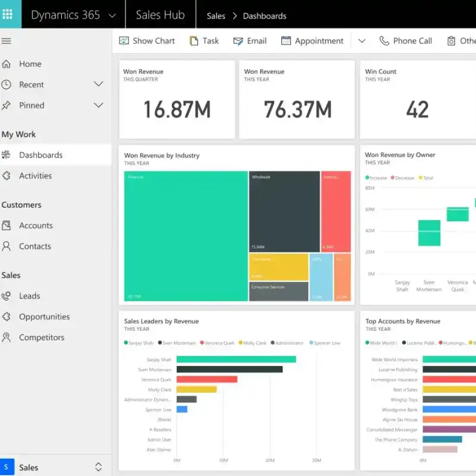476x476 pixels.
Task: Expand the Recent section chevron
Action: tap(98, 84)
